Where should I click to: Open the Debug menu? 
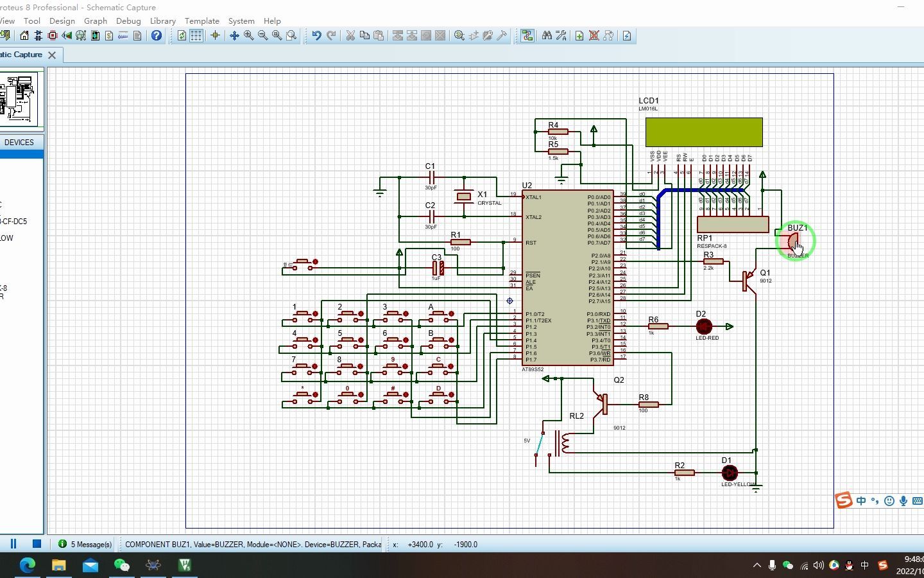pyautogui.click(x=128, y=21)
